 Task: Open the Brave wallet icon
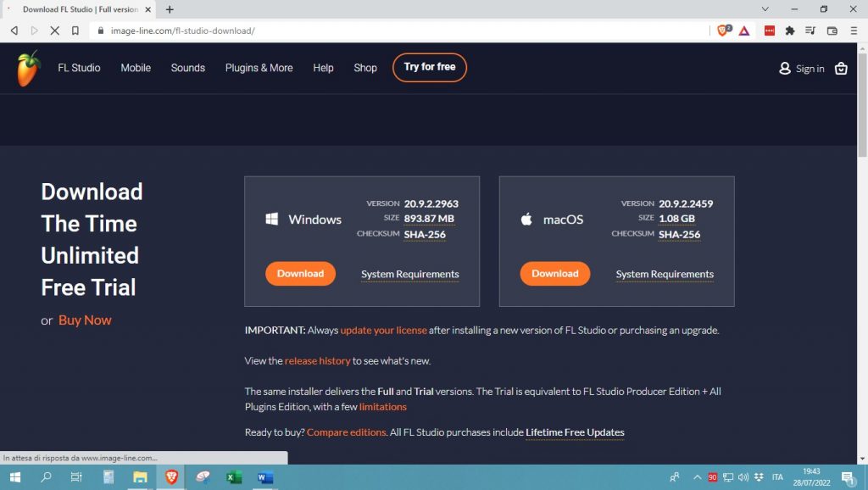[832, 31]
